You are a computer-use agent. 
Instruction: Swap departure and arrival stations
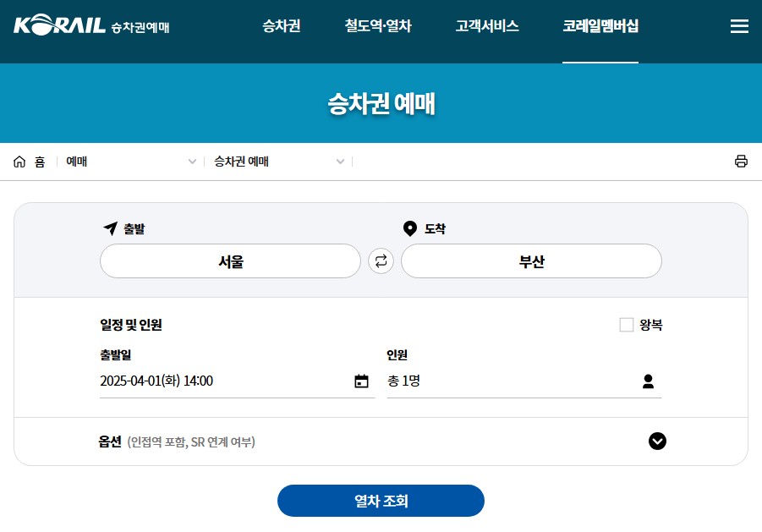click(x=381, y=261)
